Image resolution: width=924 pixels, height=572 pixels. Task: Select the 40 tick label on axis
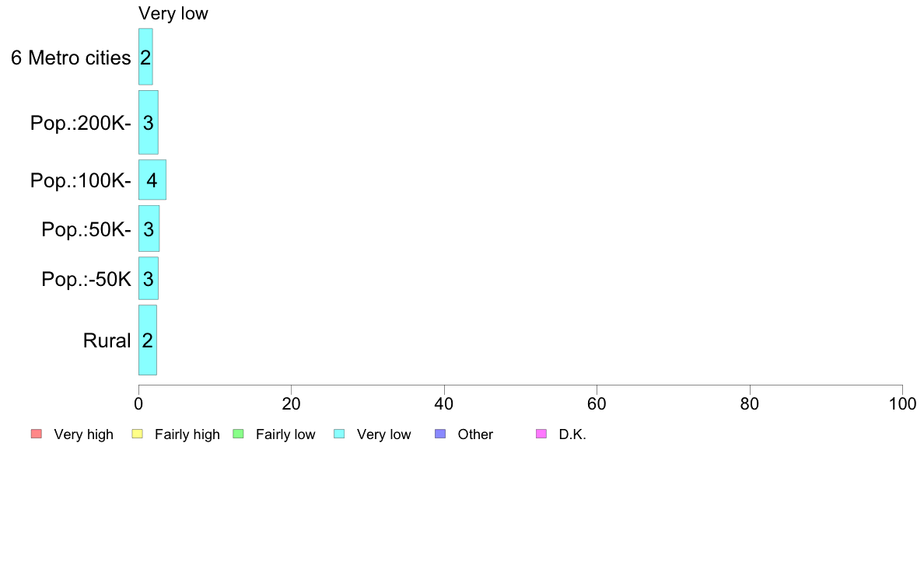coord(444,403)
